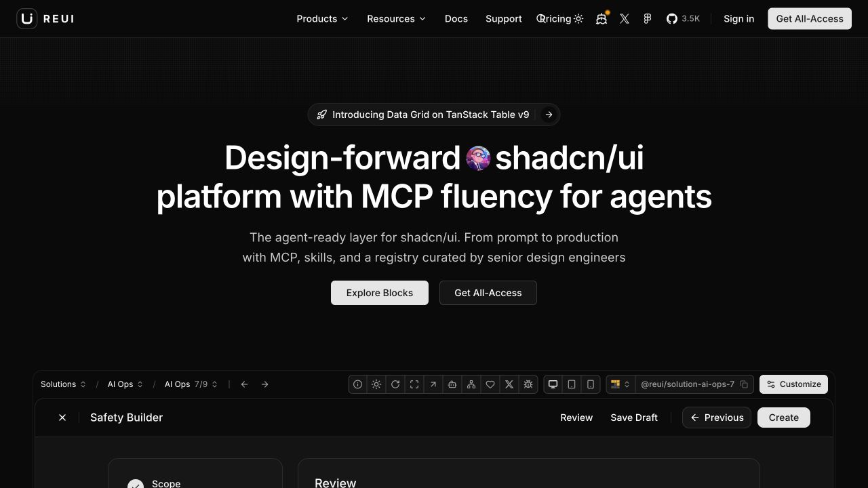This screenshot has height=488, width=868.
Task: Open the GitHub repository 3.5K link
Action: coord(683,19)
